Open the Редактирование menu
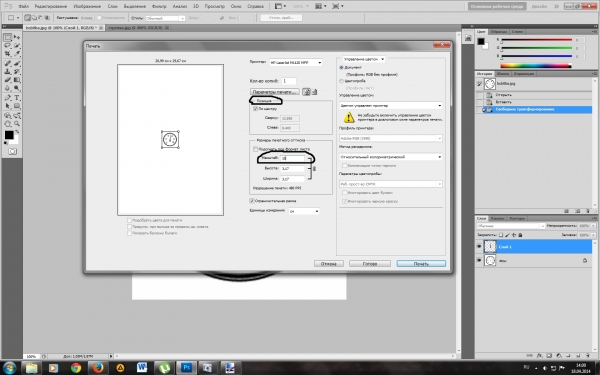The image size is (600, 375). pyautogui.click(x=50, y=6)
